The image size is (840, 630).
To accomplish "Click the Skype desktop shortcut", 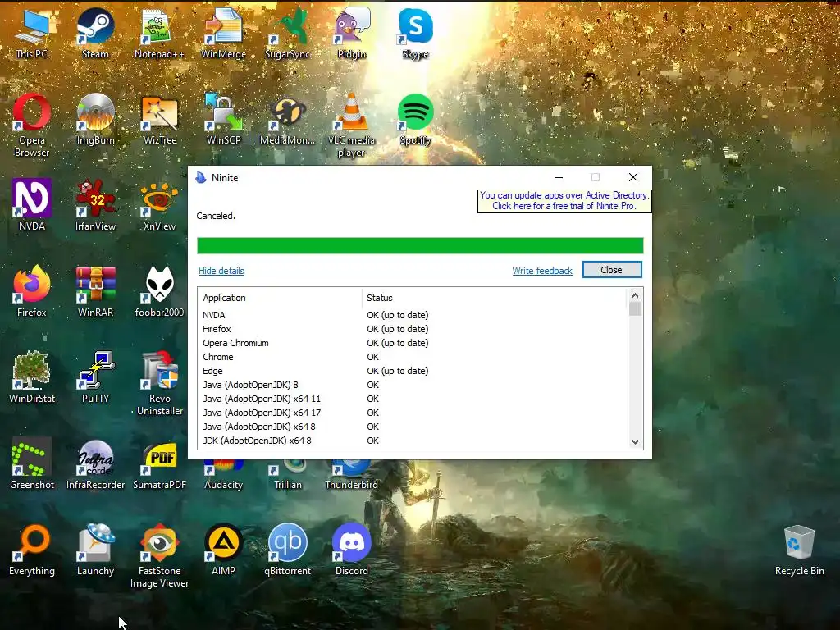I will pyautogui.click(x=415, y=33).
